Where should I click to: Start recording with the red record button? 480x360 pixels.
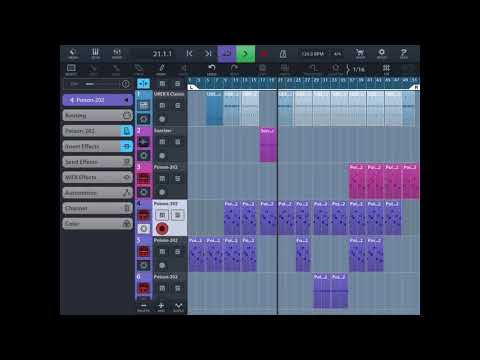pyautogui.click(x=264, y=54)
